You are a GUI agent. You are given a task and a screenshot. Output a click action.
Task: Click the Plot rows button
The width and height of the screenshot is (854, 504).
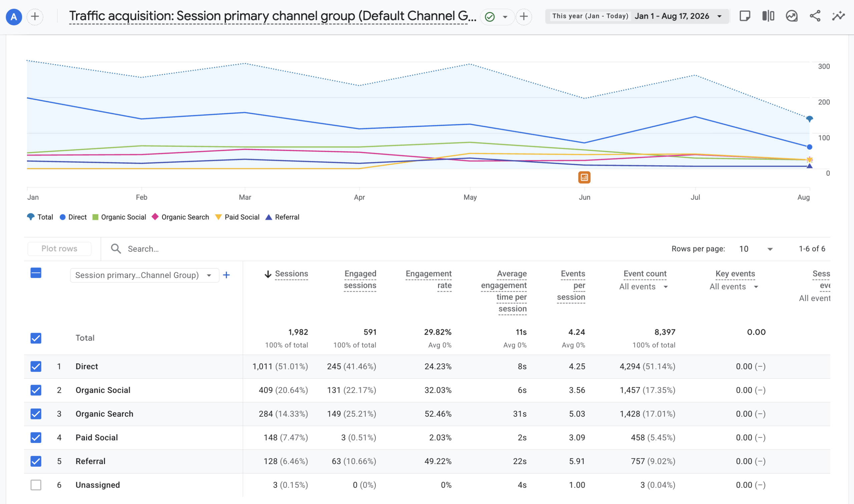click(59, 249)
